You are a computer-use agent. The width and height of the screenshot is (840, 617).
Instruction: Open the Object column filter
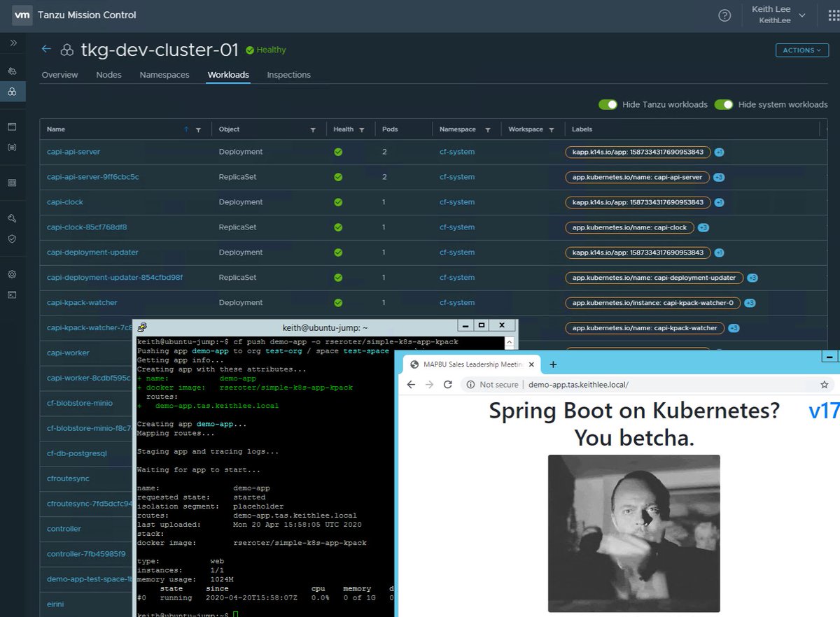click(x=313, y=129)
